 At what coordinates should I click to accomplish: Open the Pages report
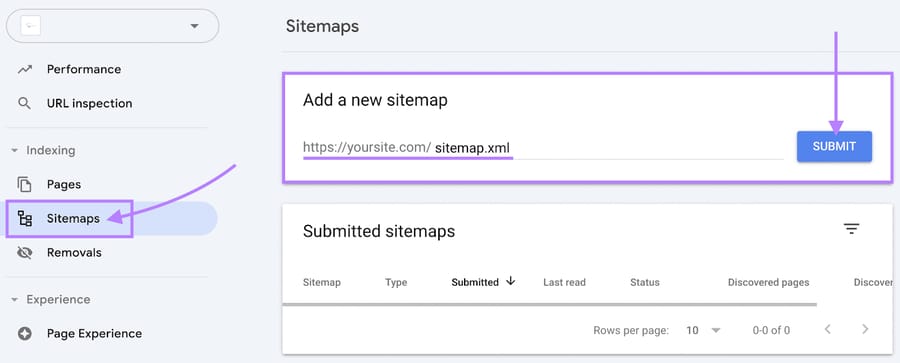pos(64,184)
